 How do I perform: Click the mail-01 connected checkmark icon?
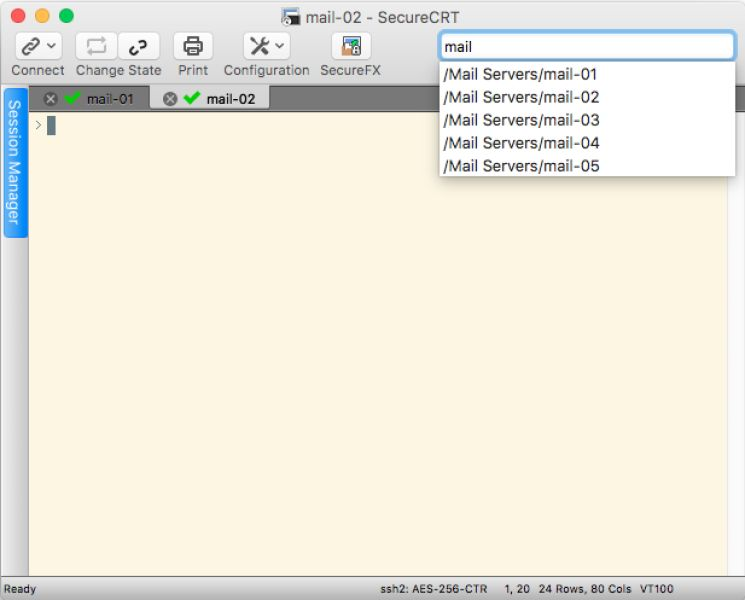tap(73, 98)
